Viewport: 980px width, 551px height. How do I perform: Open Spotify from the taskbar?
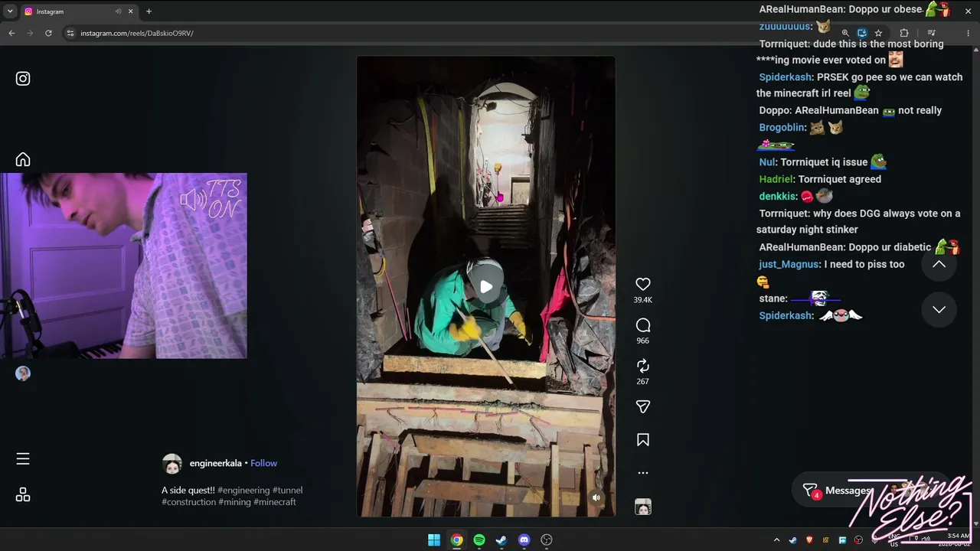479,540
